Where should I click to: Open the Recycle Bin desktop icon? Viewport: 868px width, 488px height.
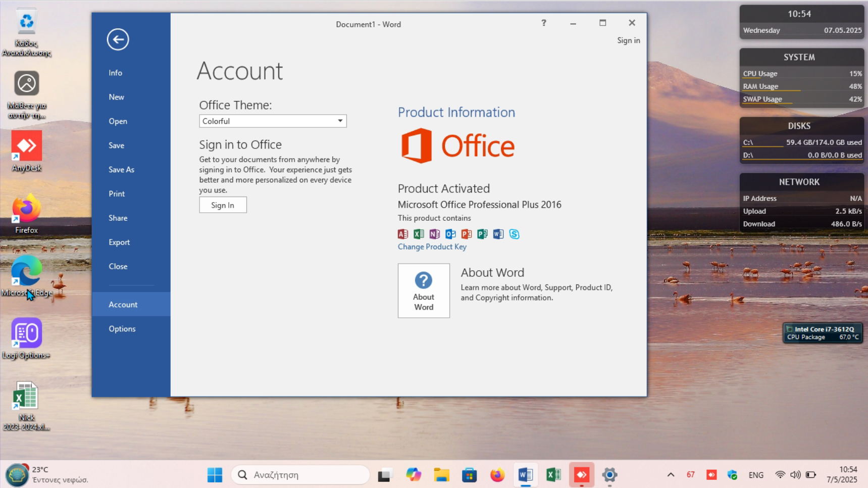coord(26,32)
